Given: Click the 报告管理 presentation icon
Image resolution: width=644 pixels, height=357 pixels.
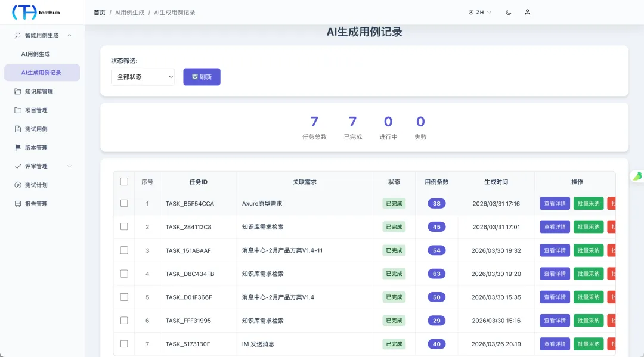Looking at the screenshot, I should coord(18,204).
